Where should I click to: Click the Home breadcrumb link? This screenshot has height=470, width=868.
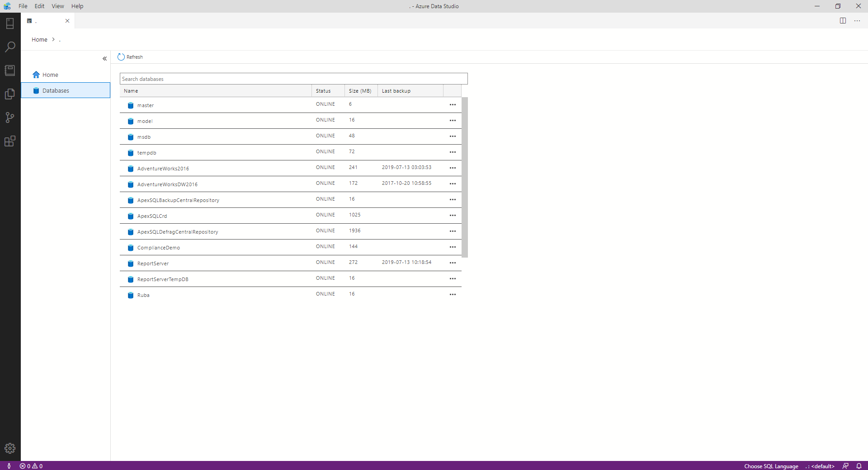[x=39, y=40]
